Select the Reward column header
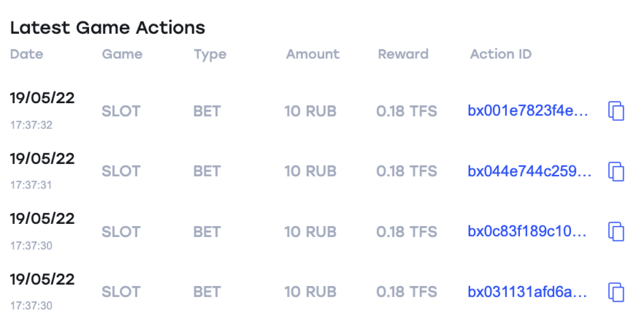The image size is (644, 314). coord(403,54)
